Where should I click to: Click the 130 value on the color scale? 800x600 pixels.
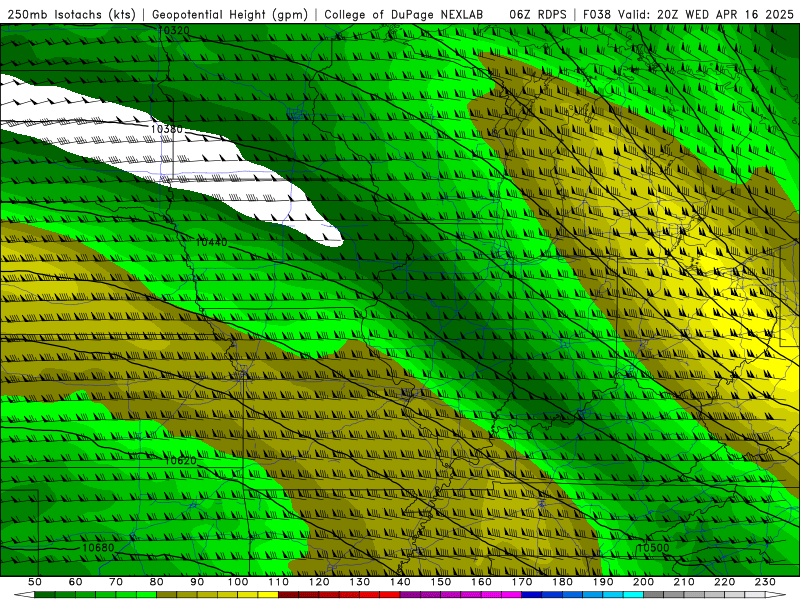tap(360, 582)
